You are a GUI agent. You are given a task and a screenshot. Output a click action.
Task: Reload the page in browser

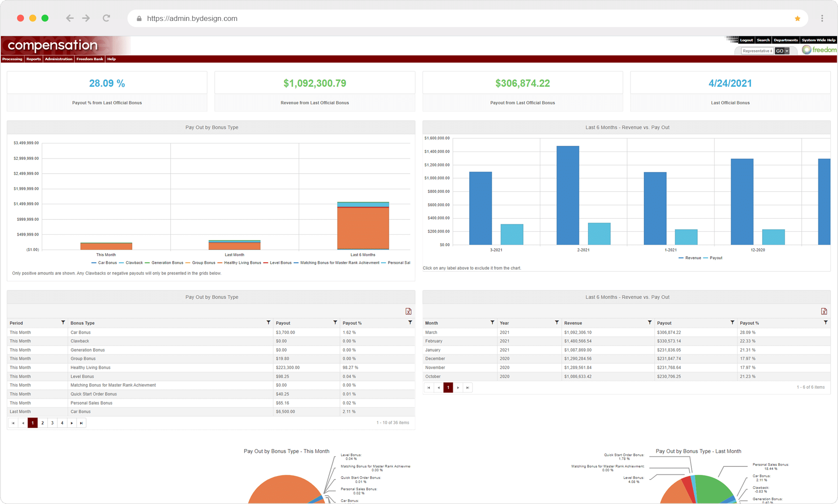click(x=106, y=18)
